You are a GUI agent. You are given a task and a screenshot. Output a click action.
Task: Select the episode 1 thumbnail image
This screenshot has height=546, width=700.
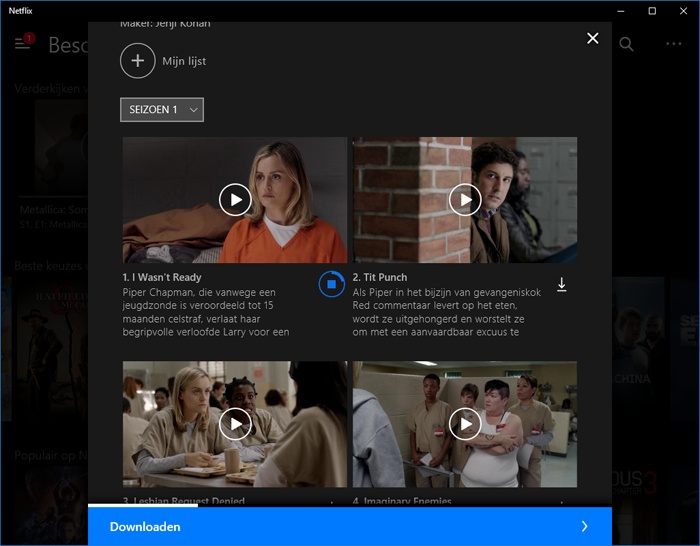point(235,200)
